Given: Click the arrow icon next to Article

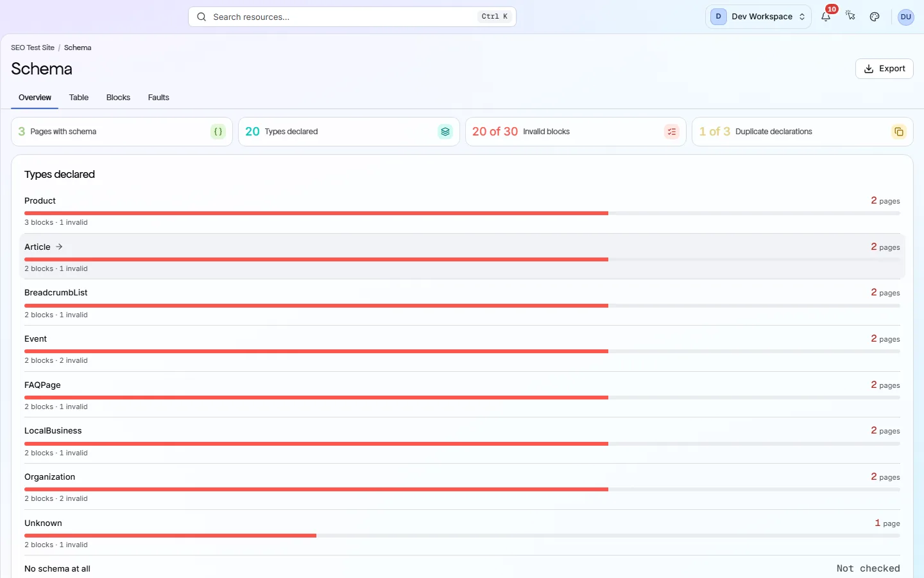Looking at the screenshot, I should pyautogui.click(x=59, y=247).
